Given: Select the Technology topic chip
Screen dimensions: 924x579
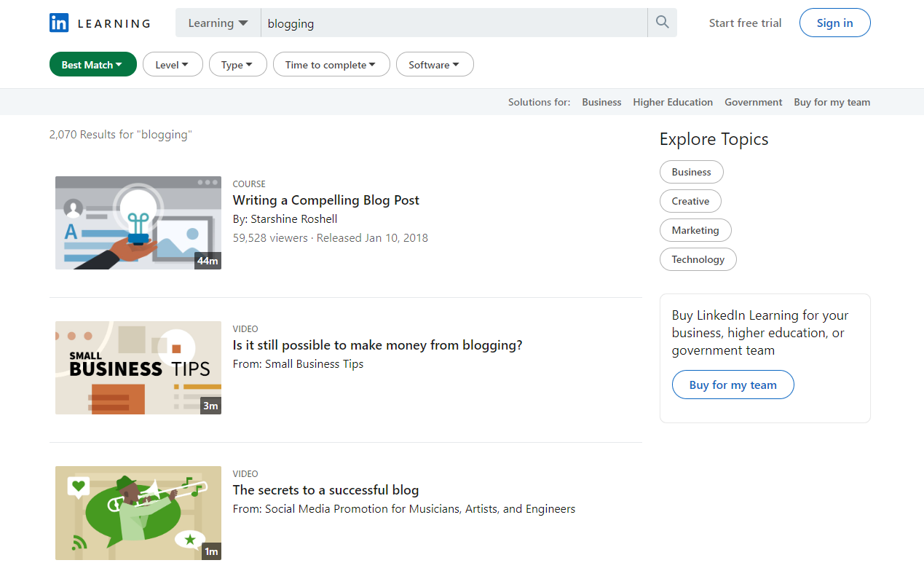Looking at the screenshot, I should click(x=698, y=259).
